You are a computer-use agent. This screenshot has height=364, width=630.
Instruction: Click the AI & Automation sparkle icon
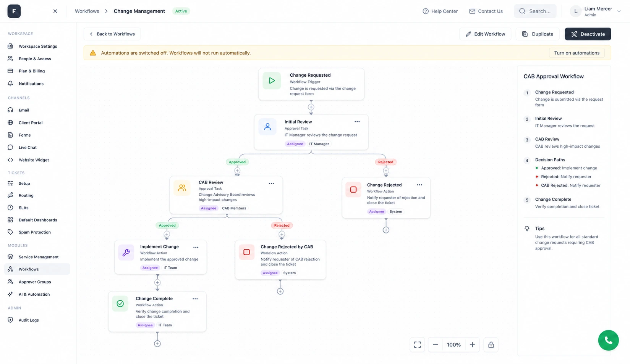[x=10, y=294]
